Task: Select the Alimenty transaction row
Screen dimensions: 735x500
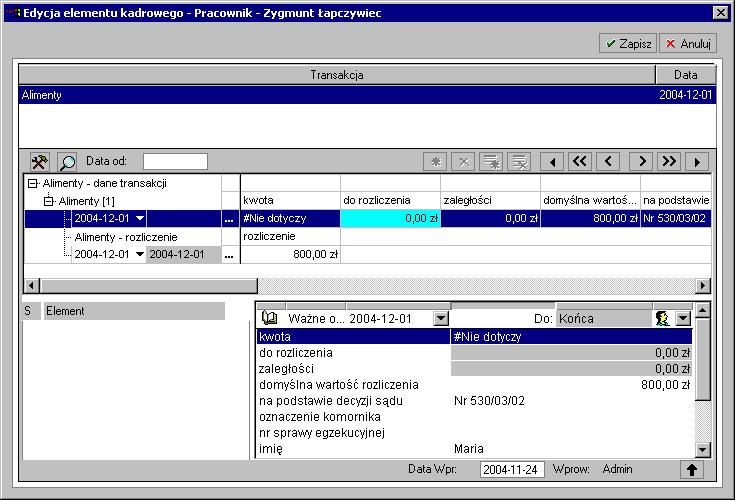Action: click(367, 95)
